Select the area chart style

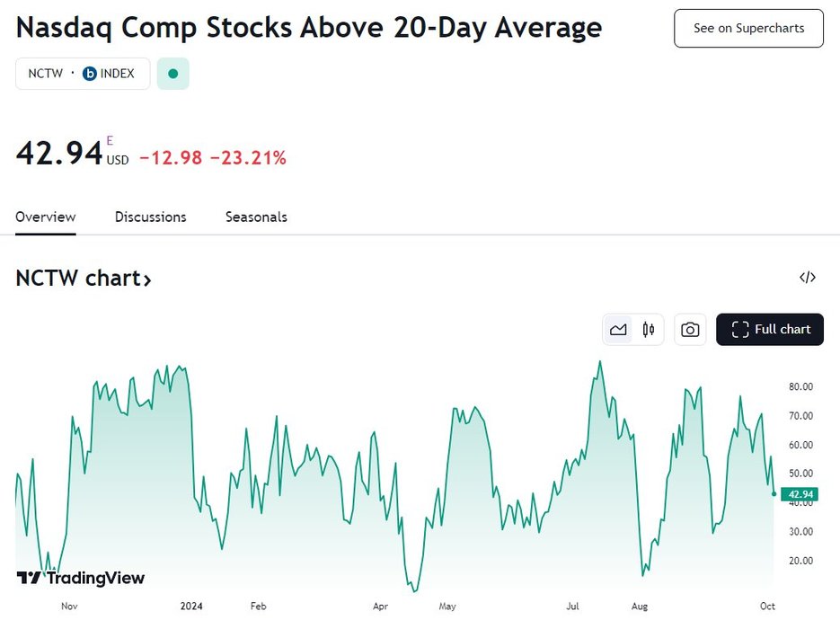(618, 330)
